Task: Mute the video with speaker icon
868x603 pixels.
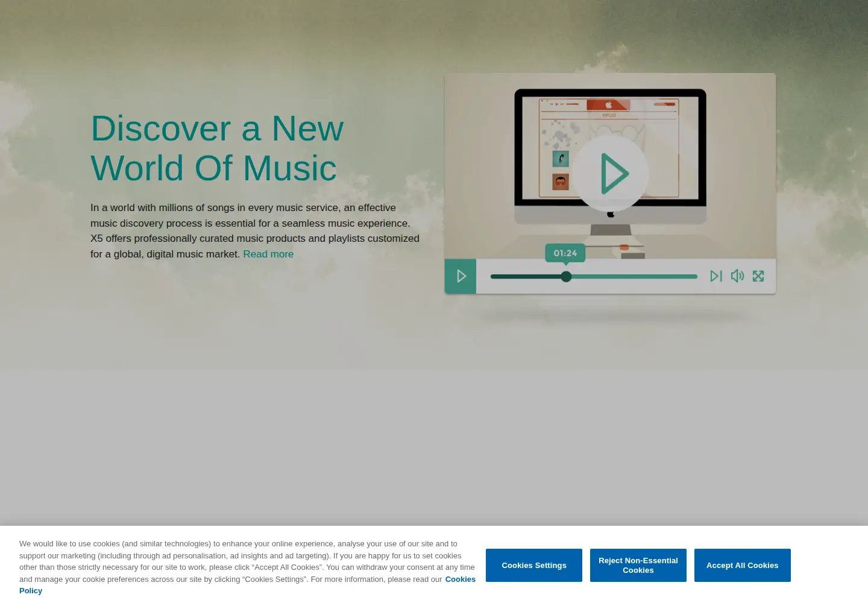Action: pos(737,276)
